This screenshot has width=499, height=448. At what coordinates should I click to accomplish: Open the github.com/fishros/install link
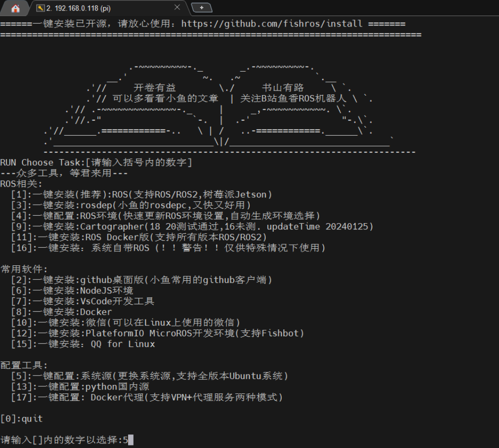click(272, 24)
